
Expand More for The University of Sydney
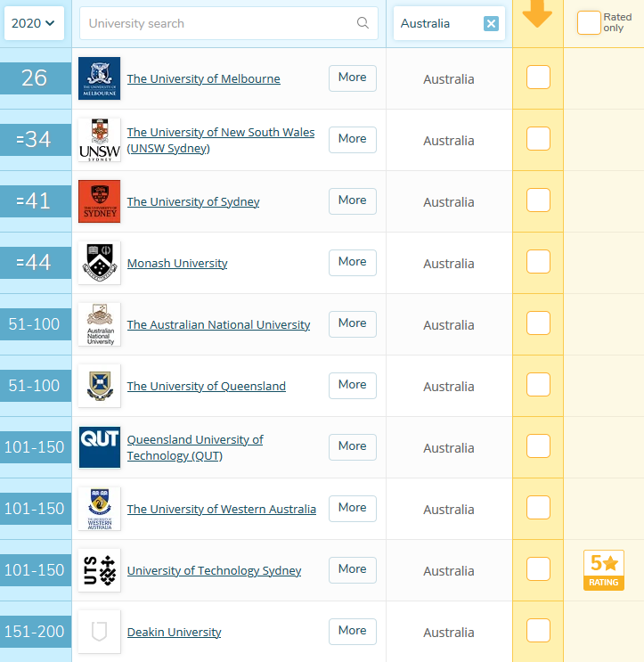point(352,200)
